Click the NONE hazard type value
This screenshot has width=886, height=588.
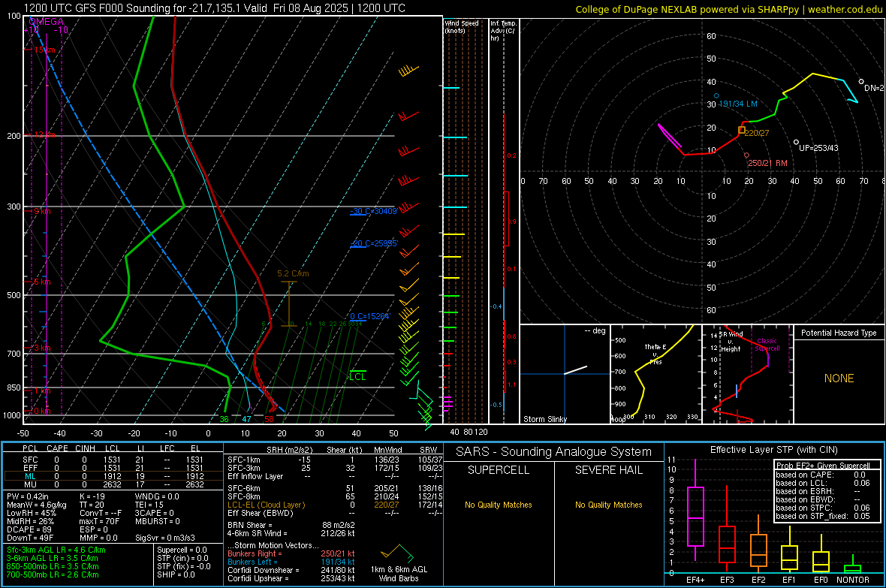[839, 378]
